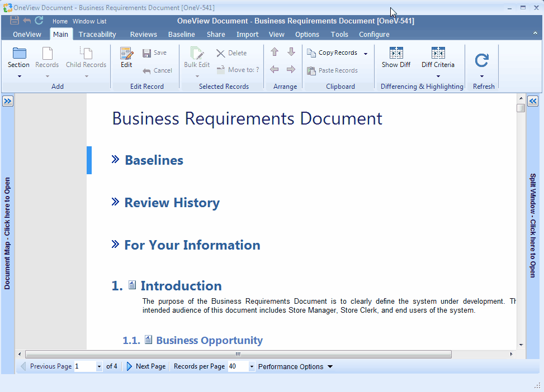Open the Tools tab
The height and width of the screenshot is (392, 544).
click(339, 34)
